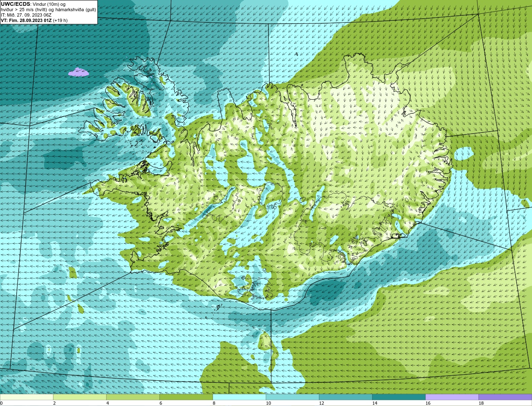Image resolution: width=532 pixels, height=406 pixels.
Task: Select the olive green 6–8 m/s legend swatch
Action: (186, 397)
